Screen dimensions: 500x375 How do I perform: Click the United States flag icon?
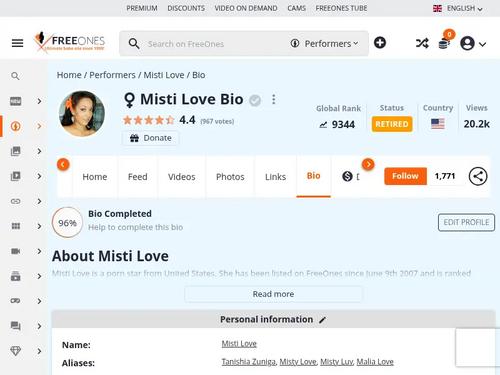click(438, 124)
